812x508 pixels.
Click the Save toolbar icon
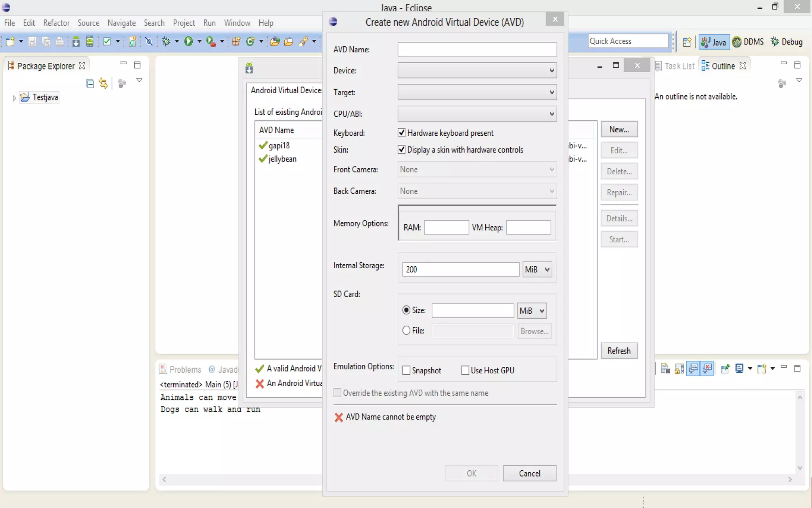click(32, 41)
